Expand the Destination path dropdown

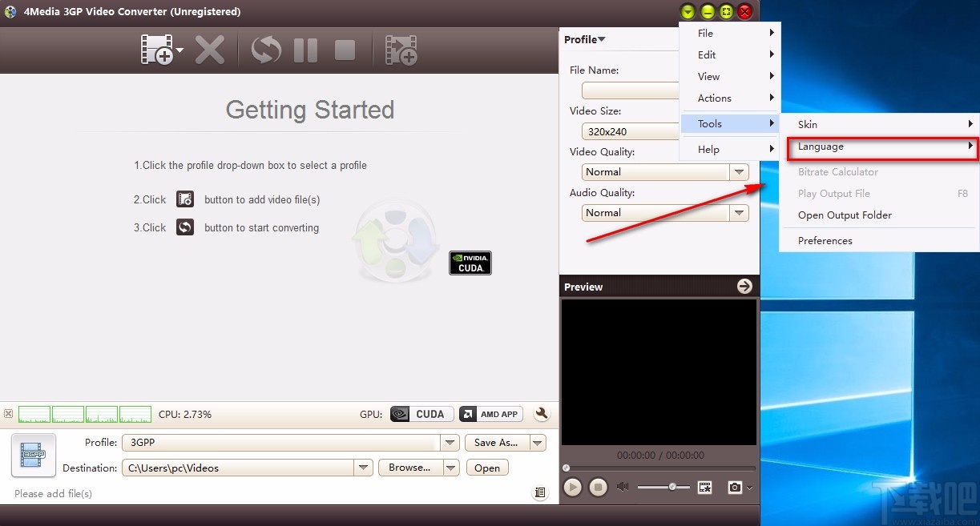pos(364,468)
